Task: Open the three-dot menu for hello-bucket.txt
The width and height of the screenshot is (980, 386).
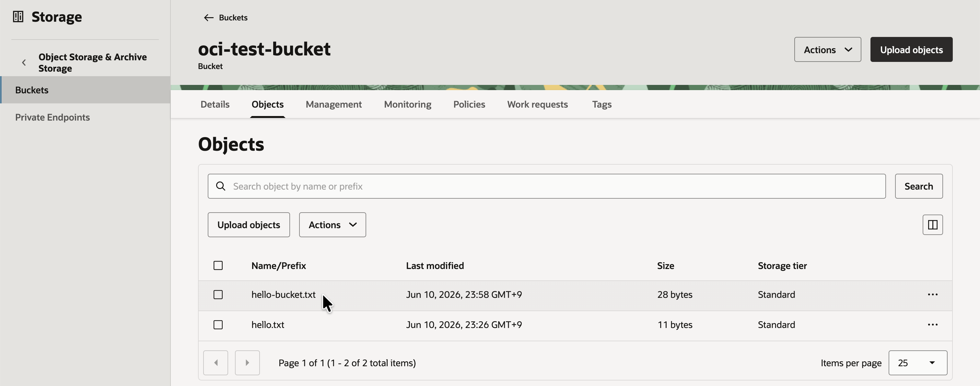Action: (x=932, y=294)
